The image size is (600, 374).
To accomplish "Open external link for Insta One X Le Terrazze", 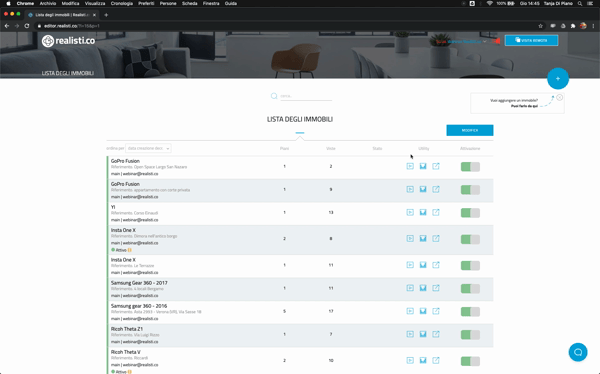I will [436, 265].
